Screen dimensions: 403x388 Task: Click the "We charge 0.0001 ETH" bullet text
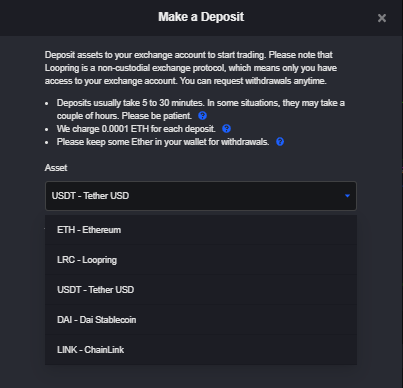point(136,129)
